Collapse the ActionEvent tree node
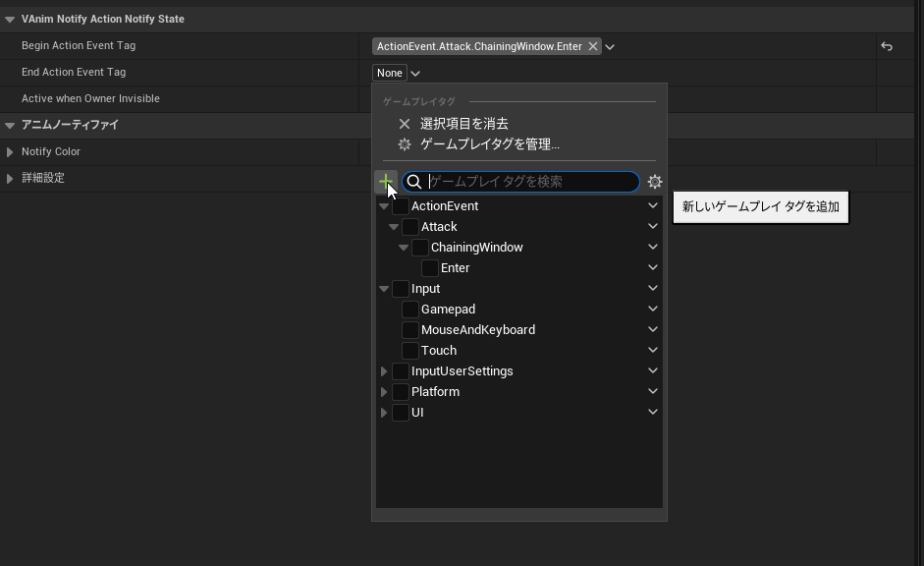 pos(384,206)
